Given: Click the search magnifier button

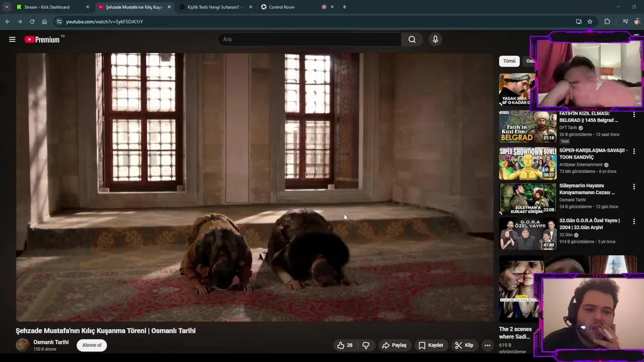Looking at the screenshot, I should tap(412, 39).
